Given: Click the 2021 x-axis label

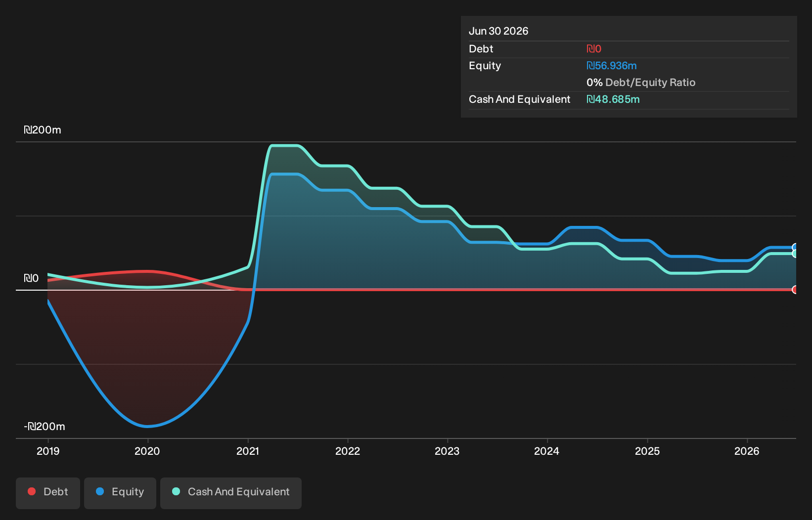Looking at the screenshot, I should (248, 451).
